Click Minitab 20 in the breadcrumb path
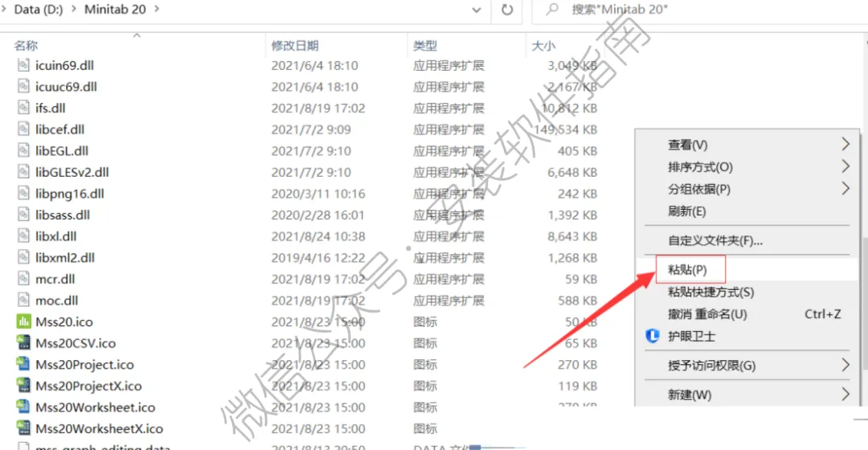Image resolution: width=868 pixels, height=450 pixels. click(x=115, y=10)
